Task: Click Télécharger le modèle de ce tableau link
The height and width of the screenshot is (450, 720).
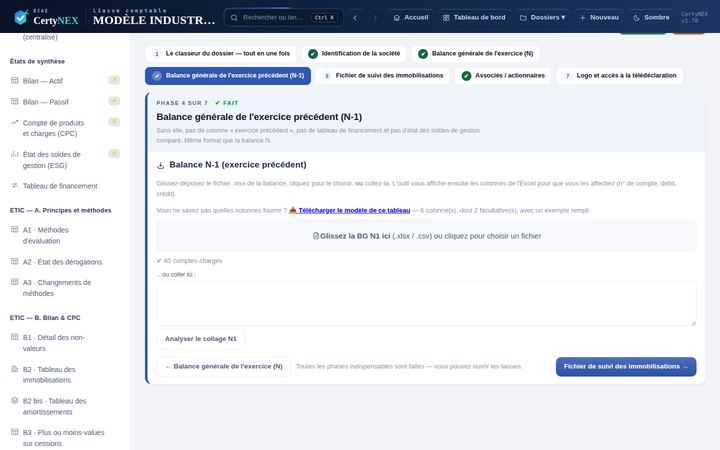Action: coord(349,210)
